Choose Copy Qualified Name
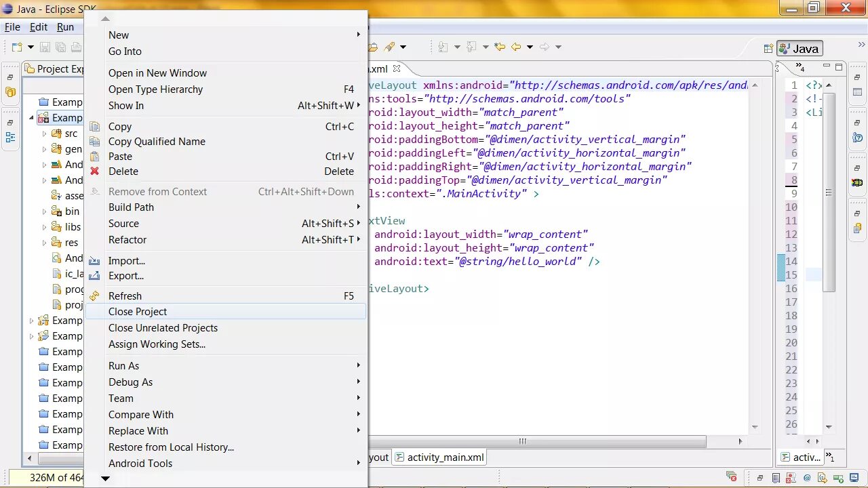868x488 pixels. [225, 142]
